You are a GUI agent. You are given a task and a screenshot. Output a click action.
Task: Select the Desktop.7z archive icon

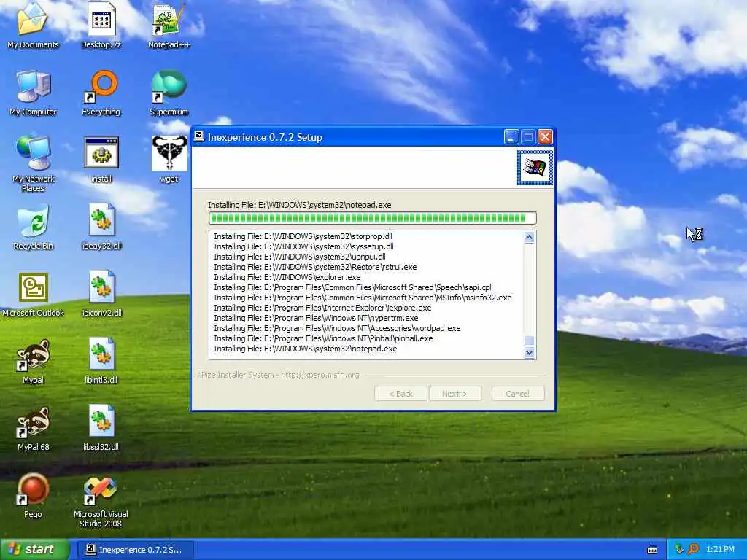pyautogui.click(x=101, y=26)
